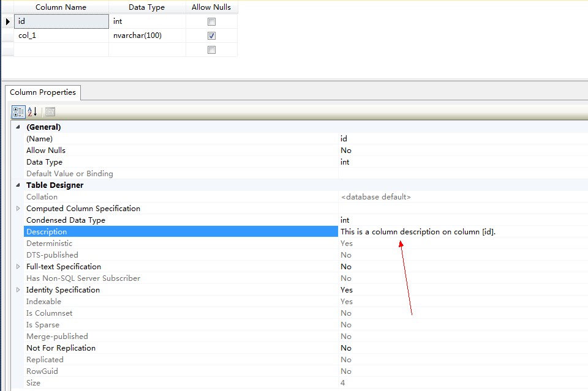Select the Condensed Data Type property
Viewport: 588px width, 391px height.
click(181, 220)
